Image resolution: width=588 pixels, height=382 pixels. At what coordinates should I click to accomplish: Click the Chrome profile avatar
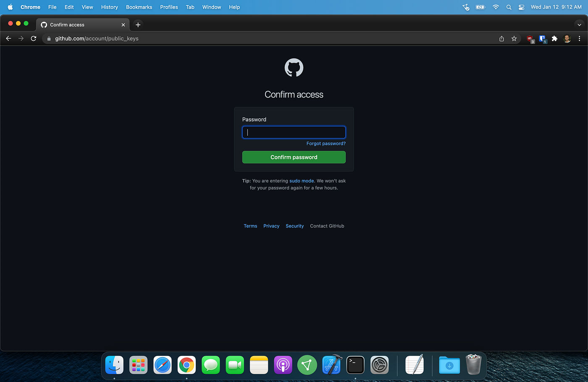[567, 39]
